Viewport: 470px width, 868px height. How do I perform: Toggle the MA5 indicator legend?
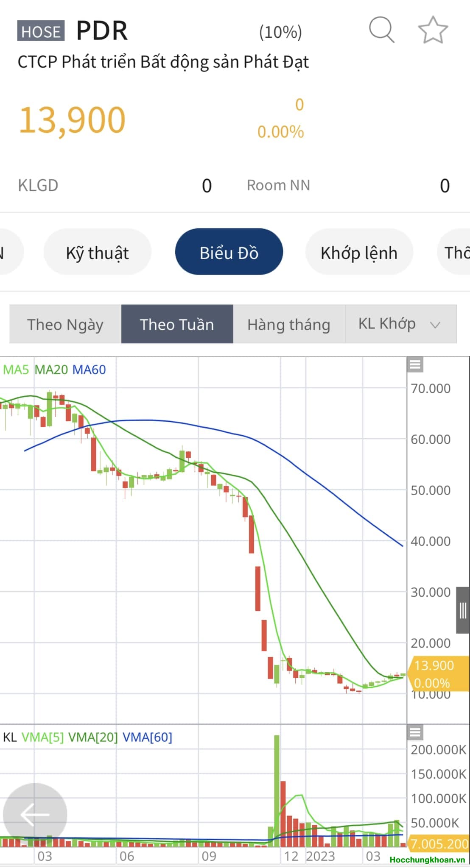point(16,370)
